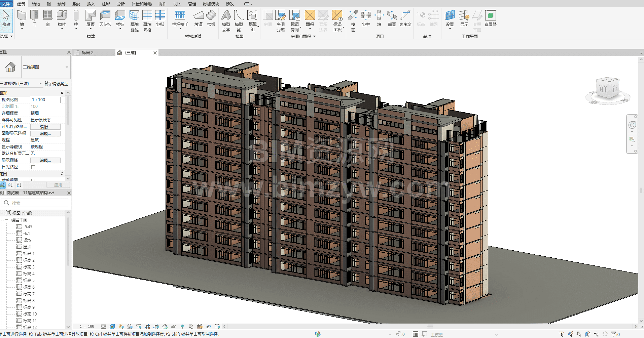The width and height of the screenshot is (644, 338).
Task: Click the 1 : 100 view scale button
Action: pos(87,327)
